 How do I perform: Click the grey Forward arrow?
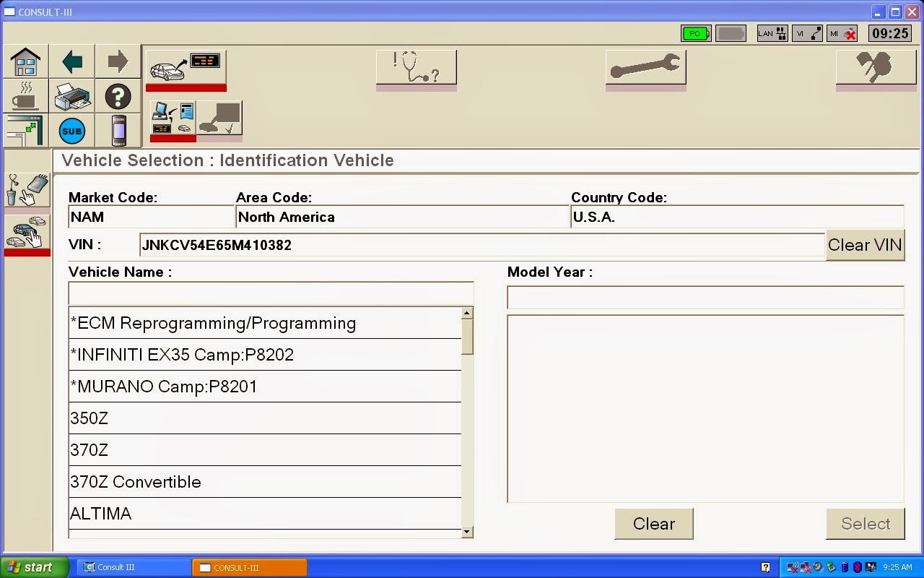pyautogui.click(x=118, y=61)
